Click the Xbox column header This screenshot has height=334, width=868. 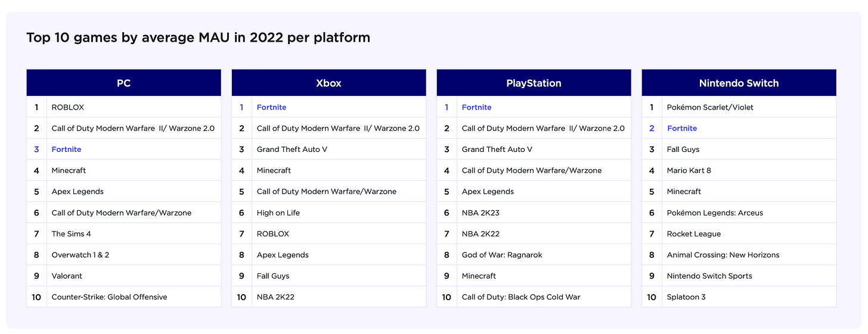pos(328,83)
